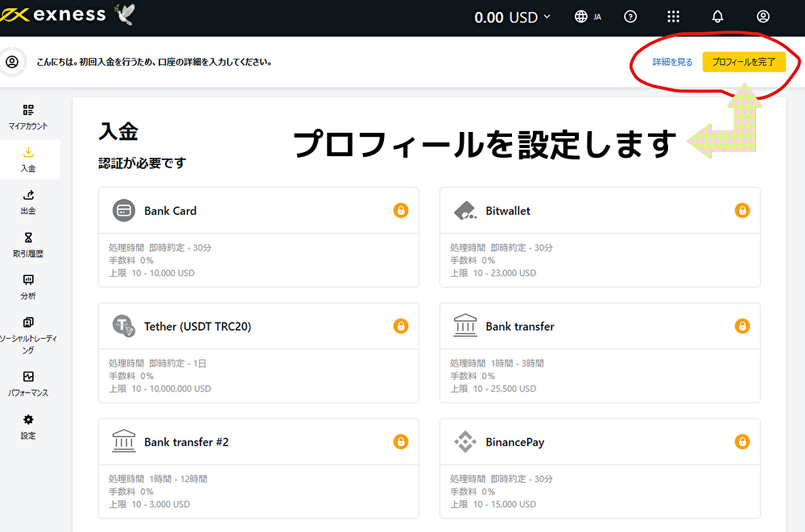Select the 出金 (Withdrawal) sidebar icon
805x532 pixels.
pyautogui.click(x=28, y=203)
